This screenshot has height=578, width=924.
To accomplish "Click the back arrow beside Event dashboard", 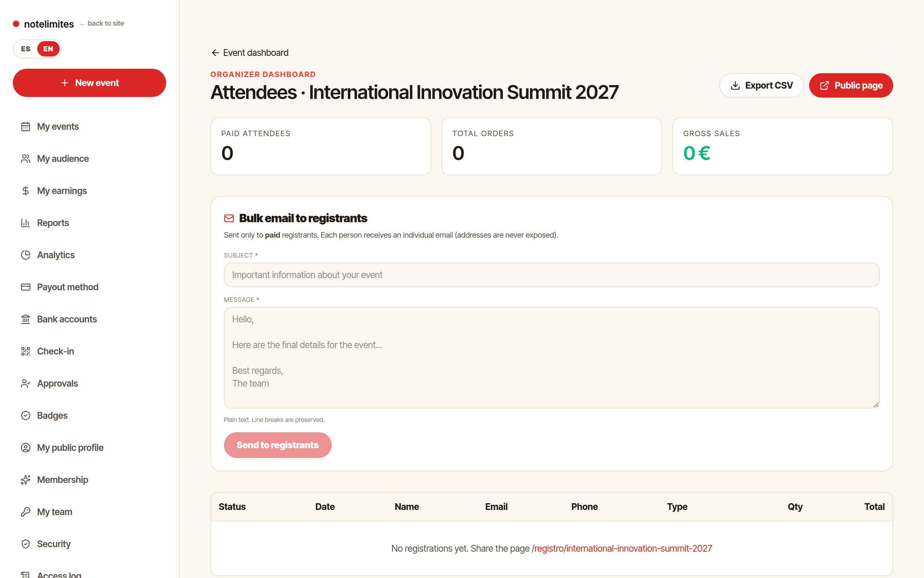I will pos(215,53).
